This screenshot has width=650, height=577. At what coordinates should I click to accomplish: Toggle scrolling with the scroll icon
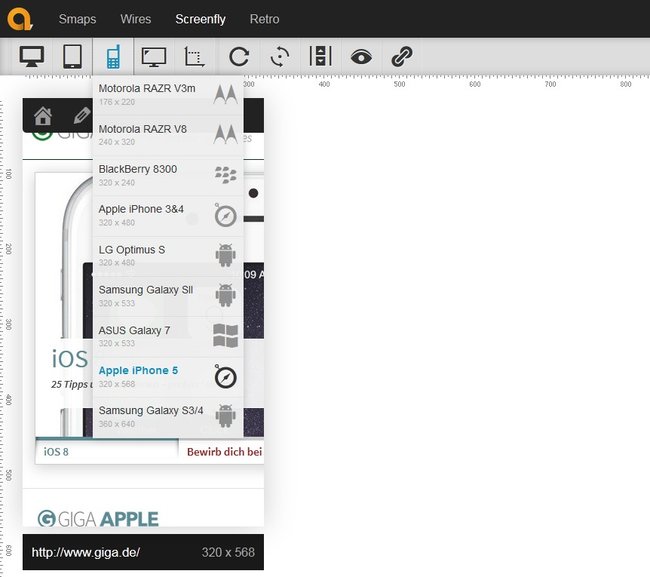click(x=320, y=56)
